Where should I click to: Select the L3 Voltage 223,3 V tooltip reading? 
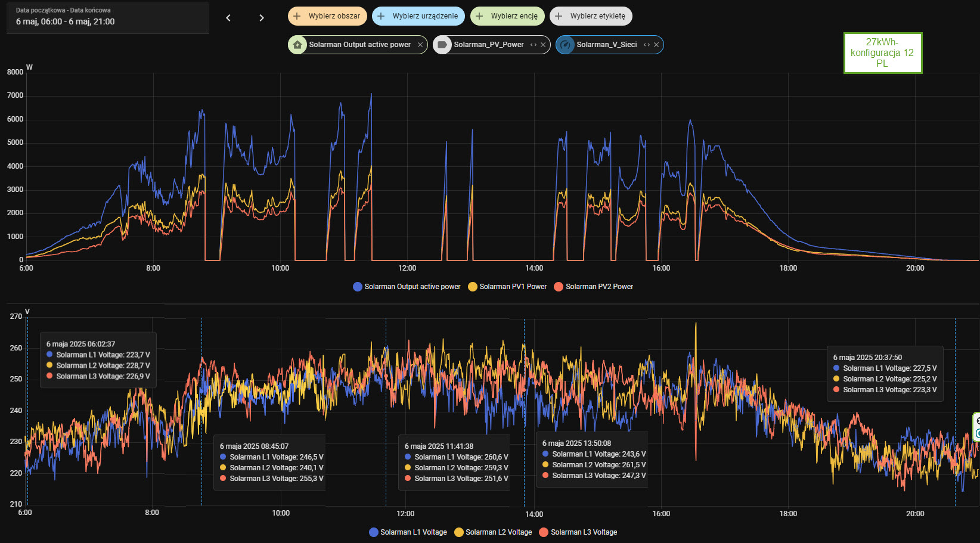885,390
